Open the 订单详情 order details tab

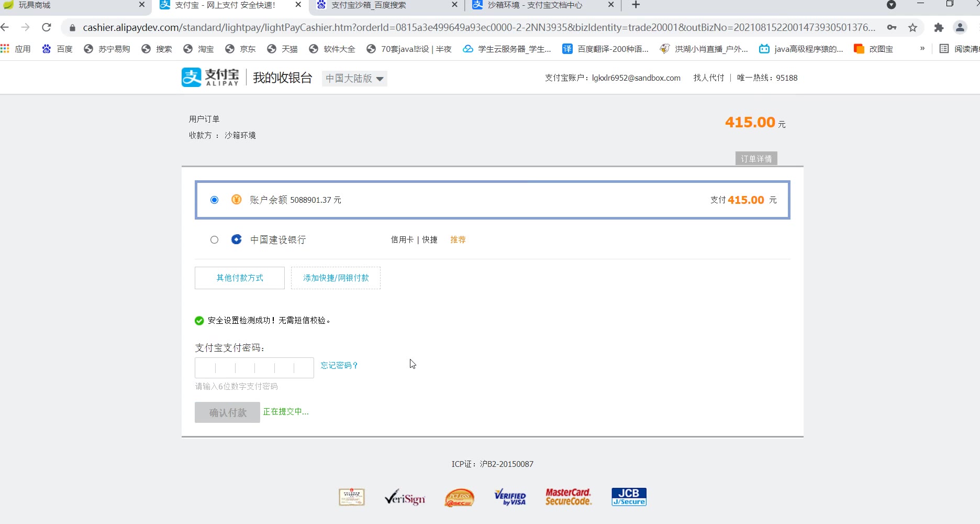coord(756,159)
